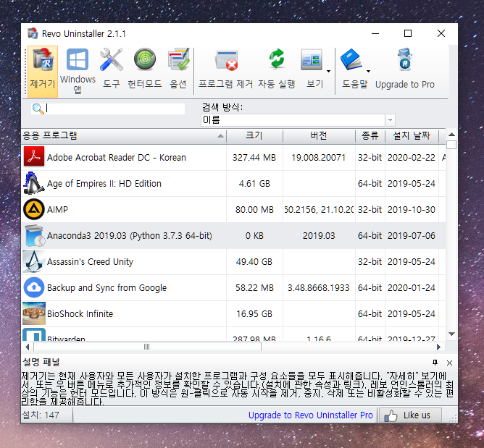The image size is (484, 448).
Task: Select the AIMP program row
Action: tap(233, 210)
